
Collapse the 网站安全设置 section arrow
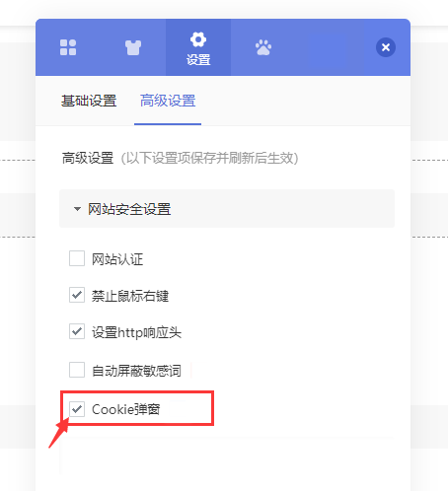[77, 209]
